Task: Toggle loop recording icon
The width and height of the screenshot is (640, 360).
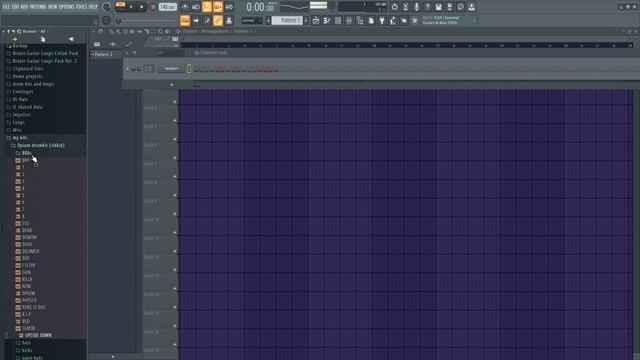Action: tap(229, 7)
